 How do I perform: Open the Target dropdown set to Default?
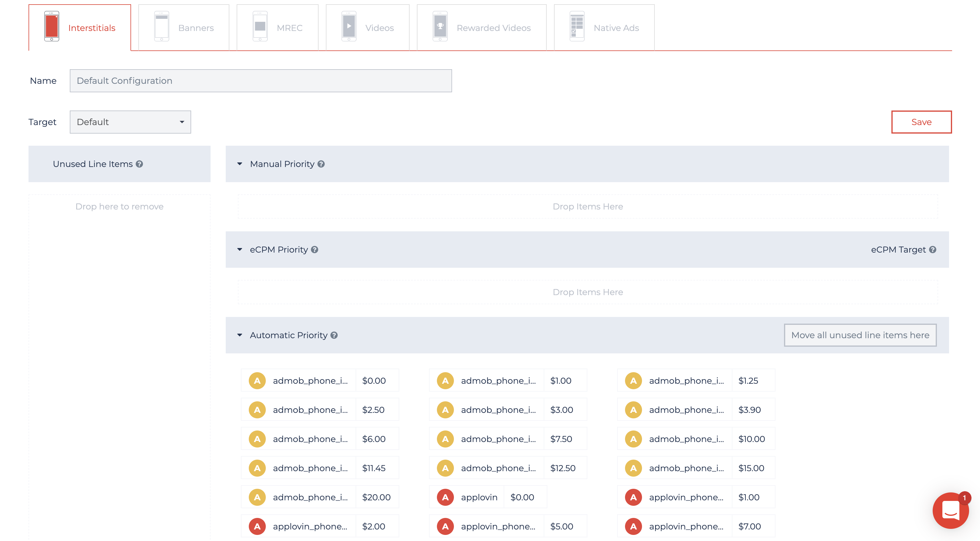coord(130,122)
